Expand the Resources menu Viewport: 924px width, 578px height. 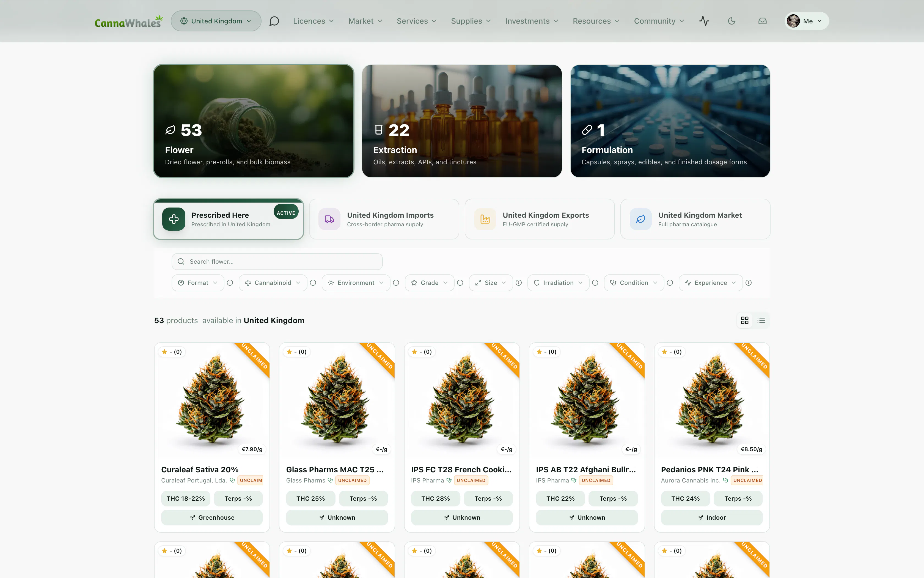(596, 21)
